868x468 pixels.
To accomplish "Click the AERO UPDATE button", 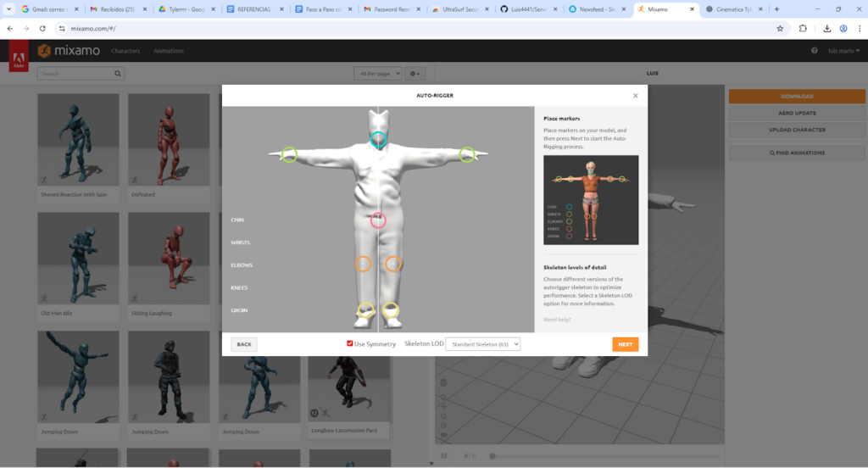I will coord(797,113).
